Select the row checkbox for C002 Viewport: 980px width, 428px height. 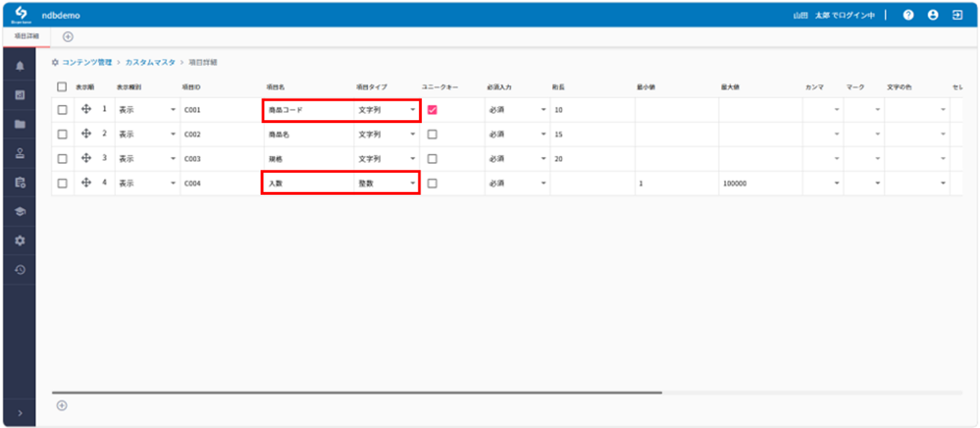(62, 134)
